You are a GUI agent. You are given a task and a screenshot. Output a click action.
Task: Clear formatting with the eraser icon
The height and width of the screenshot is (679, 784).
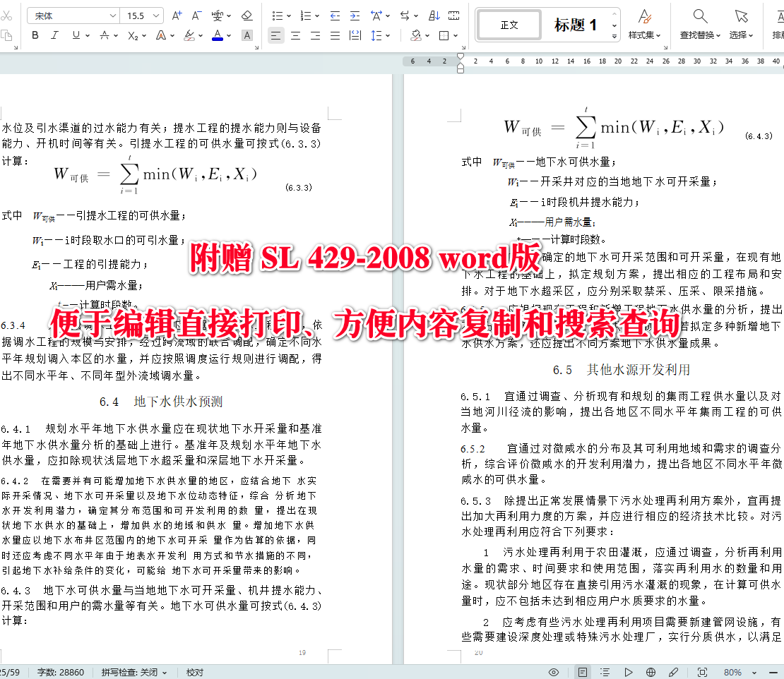(x=246, y=16)
